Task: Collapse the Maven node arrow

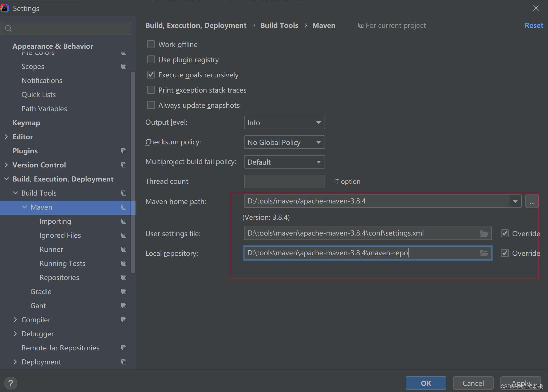Action: [25, 207]
